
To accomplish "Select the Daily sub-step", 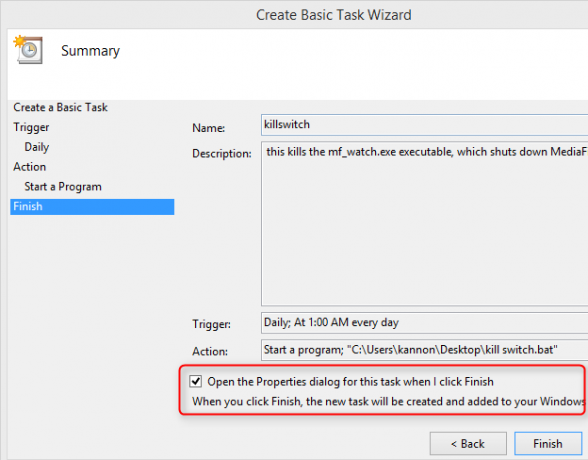I will coord(37,147).
